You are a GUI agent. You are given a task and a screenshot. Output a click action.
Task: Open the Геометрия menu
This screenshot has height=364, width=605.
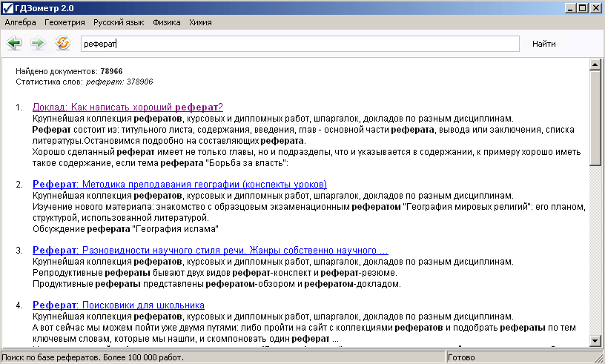(65, 22)
